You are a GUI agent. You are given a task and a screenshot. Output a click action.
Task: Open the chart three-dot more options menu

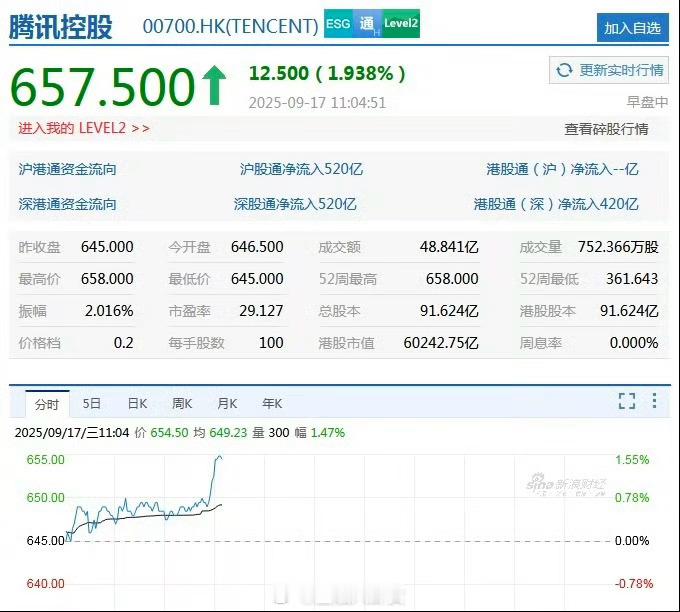(x=654, y=401)
